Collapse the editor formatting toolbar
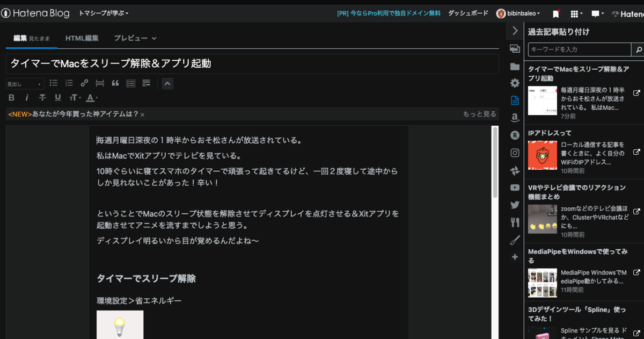 point(167,83)
